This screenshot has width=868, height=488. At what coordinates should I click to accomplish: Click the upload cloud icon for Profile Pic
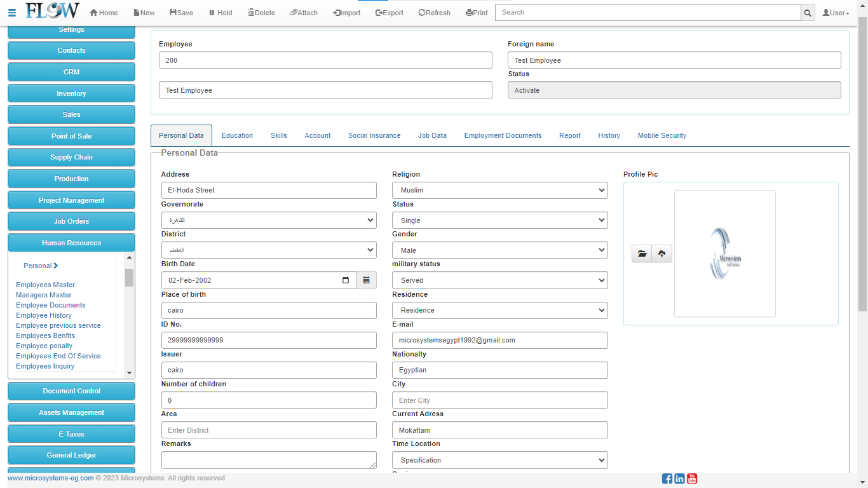pos(661,254)
